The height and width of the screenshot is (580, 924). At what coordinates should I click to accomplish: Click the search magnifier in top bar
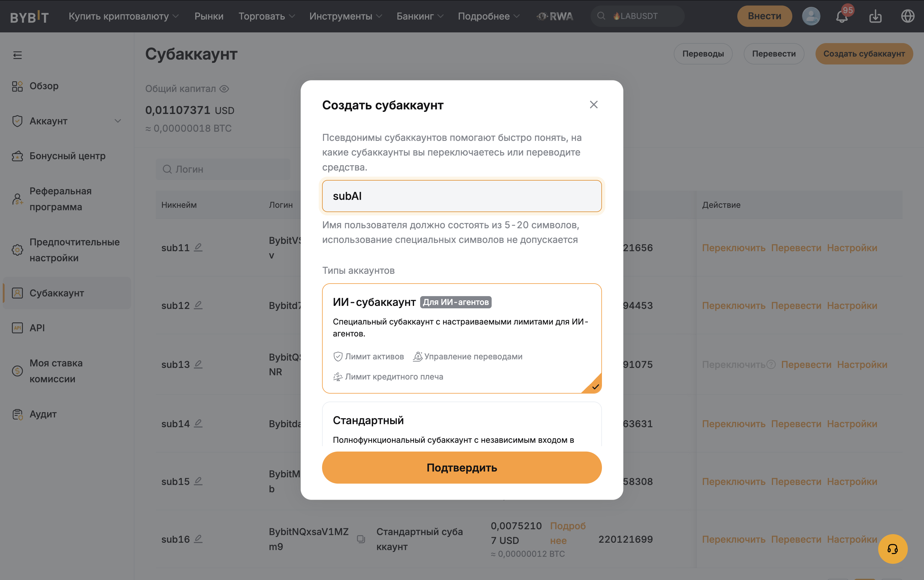coord(601,16)
